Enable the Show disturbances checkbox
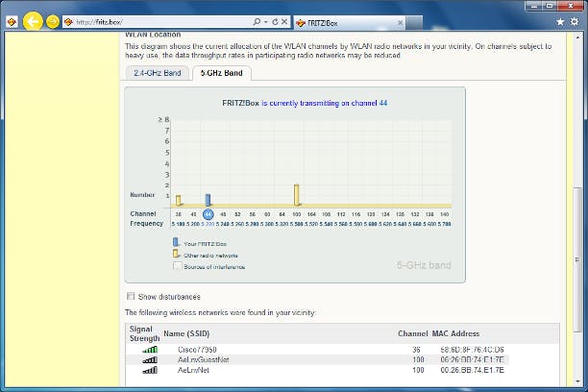 point(131,296)
